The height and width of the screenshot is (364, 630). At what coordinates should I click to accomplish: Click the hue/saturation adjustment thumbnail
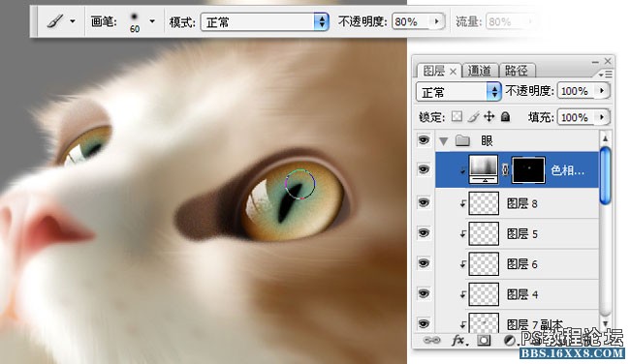tap(484, 169)
